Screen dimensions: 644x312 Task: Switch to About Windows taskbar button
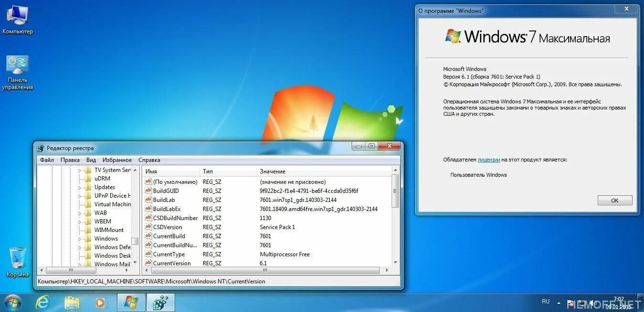coord(131,302)
